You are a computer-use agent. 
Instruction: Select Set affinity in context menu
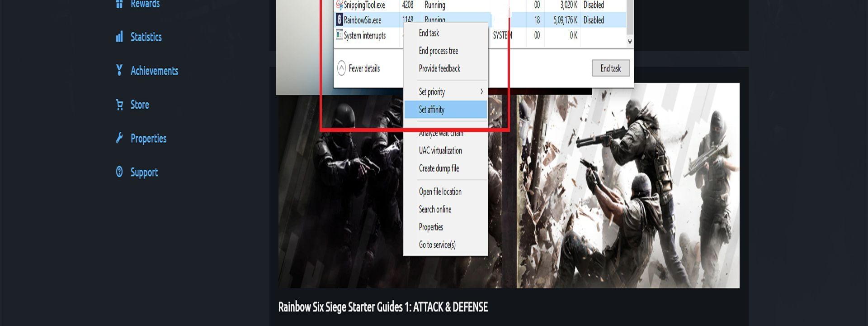click(x=432, y=110)
